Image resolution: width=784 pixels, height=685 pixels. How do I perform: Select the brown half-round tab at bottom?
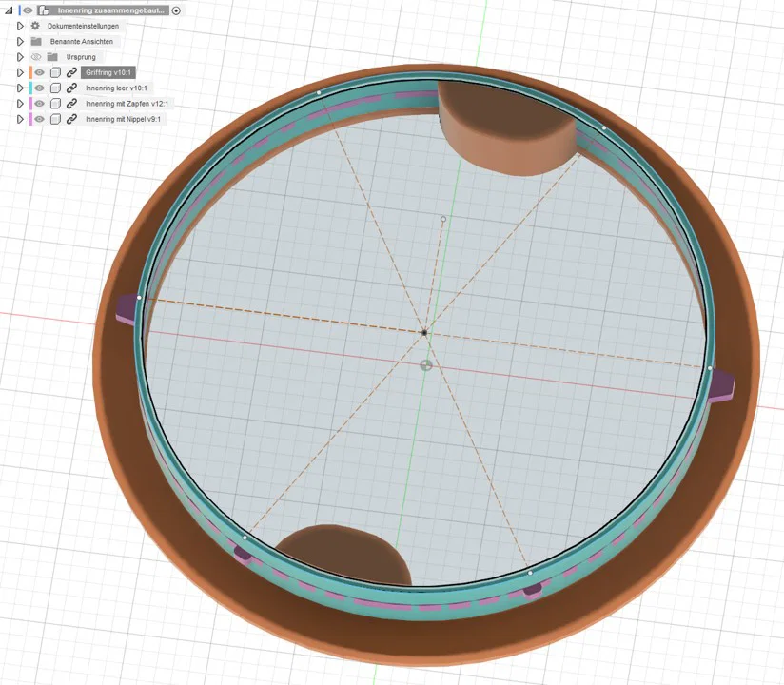[x=345, y=554]
